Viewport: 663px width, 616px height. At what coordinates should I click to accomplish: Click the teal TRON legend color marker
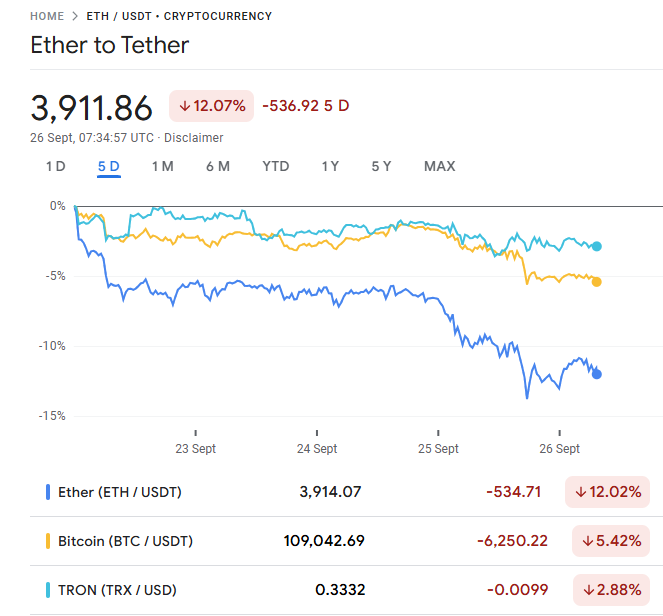pos(48,590)
